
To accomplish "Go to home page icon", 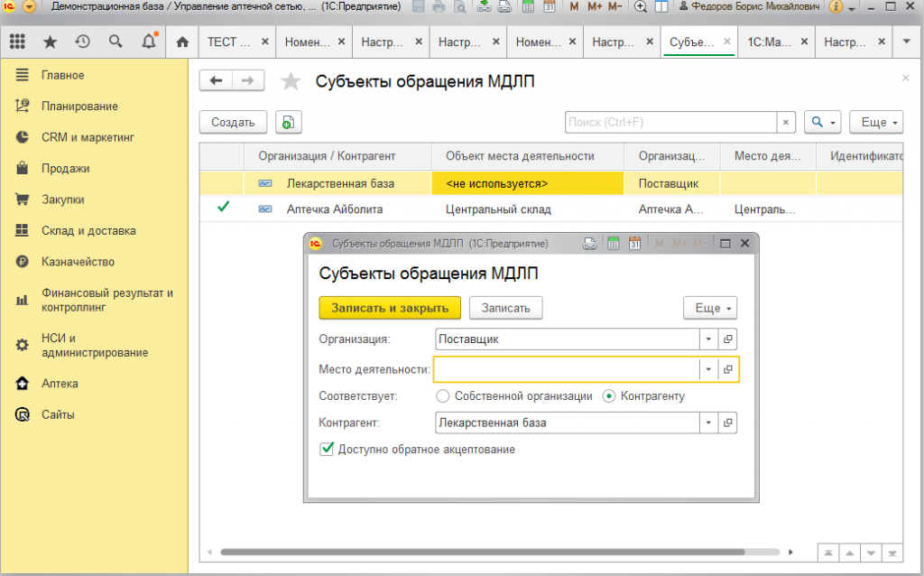I will click(182, 42).
